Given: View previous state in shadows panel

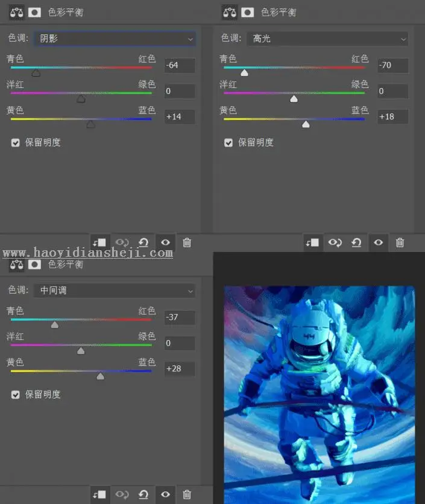Looking at the screenshot, I should [x=122, y=242].
